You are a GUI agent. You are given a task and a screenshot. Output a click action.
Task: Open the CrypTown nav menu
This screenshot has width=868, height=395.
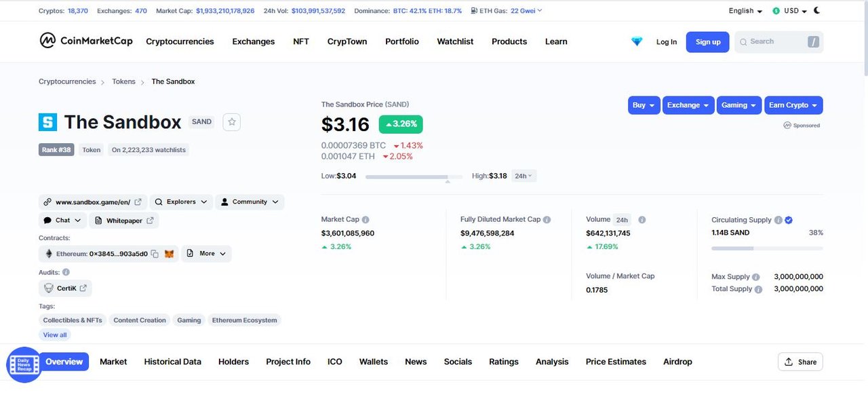[x=347, y=41]
